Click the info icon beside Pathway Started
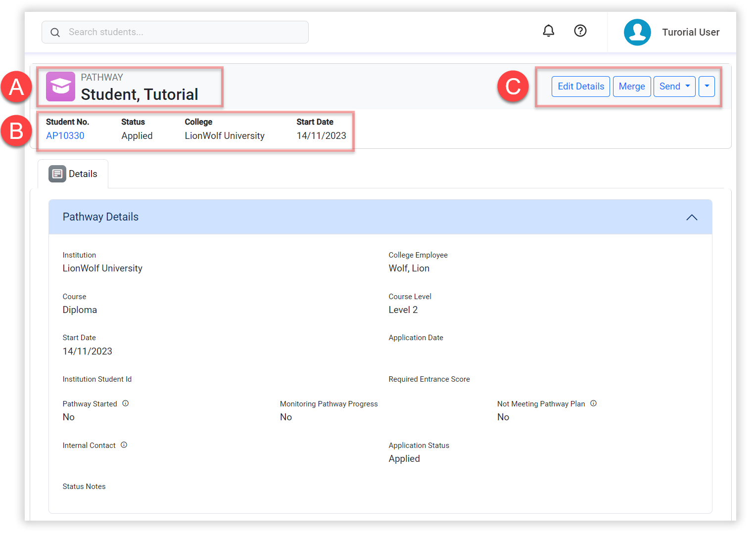Viewport: 756px width, 533px height. point(126,403)
